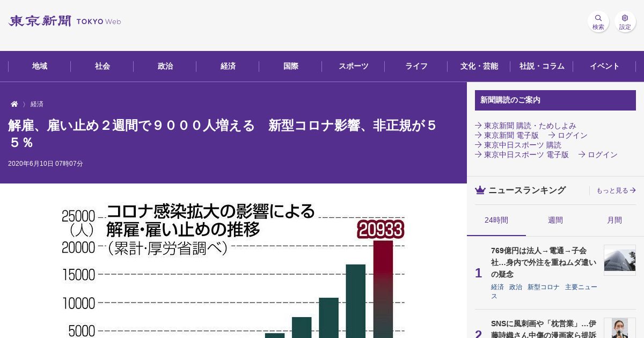
Task: Click the 経済 breadcrumb link
Action: [x=37, y=104]
